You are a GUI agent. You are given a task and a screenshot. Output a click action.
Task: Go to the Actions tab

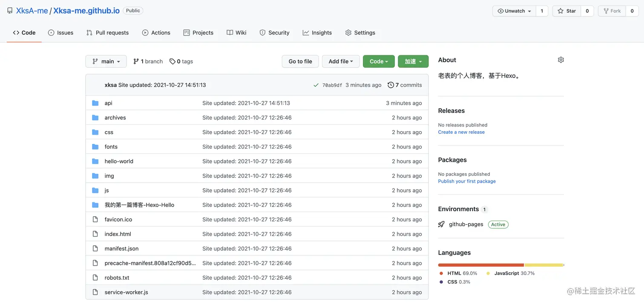(x=156, y=33)
